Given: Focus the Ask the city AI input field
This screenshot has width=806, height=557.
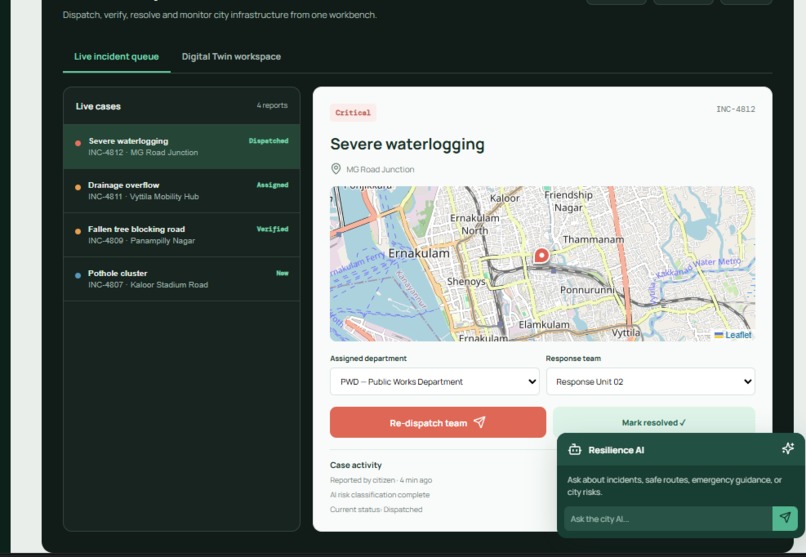Looking at the screenshot, I should click(x=668, y=519).
